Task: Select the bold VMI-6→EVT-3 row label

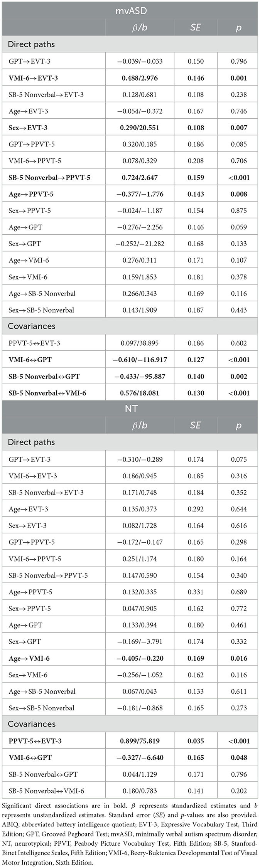Action: (x=33, y=78)
